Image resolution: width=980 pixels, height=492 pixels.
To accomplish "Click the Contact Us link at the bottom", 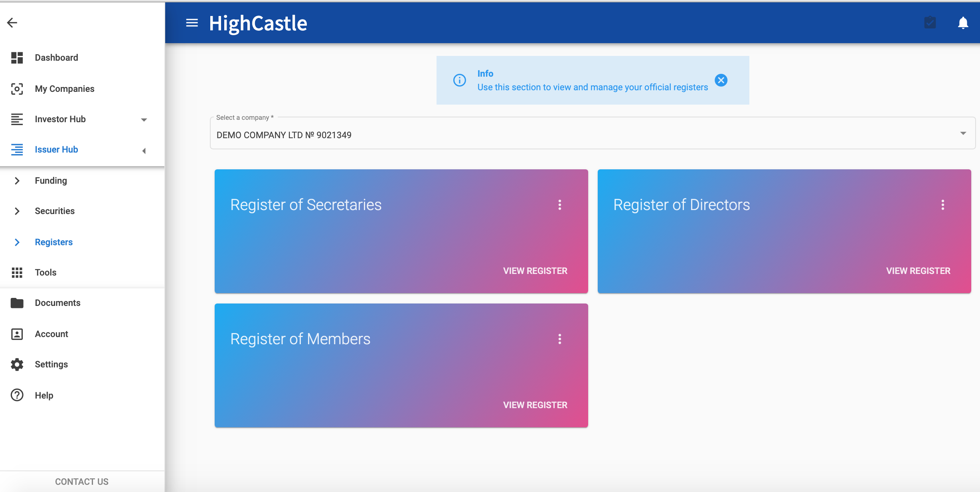I will click(x=82, y=482).
